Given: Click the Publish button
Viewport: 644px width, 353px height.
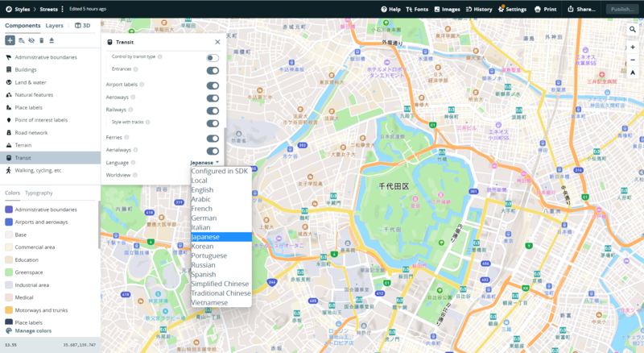Looking at the screenshot, I should pyautogui.click(x=621, y=9).
